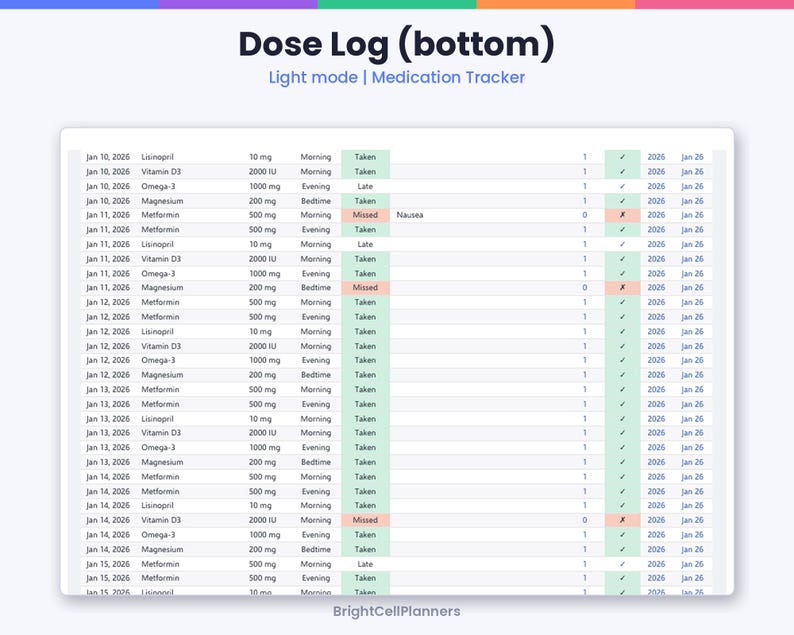794x635 pixels.
Task: Select 'Morning' in Jan 14 Metformin row
Action: pyautogui.click(x=315, y=477)
